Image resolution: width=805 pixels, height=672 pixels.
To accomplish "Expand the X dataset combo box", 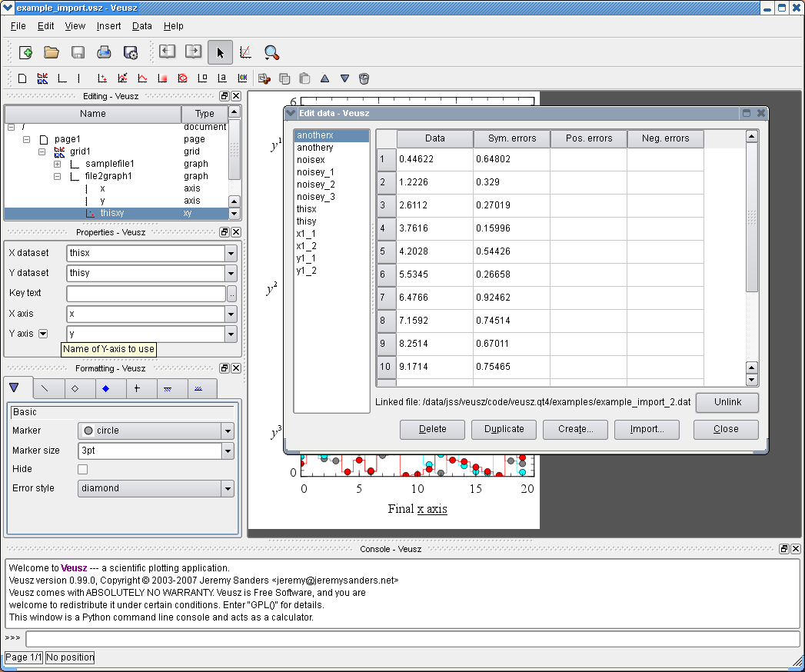I will [x=231, y=253].
